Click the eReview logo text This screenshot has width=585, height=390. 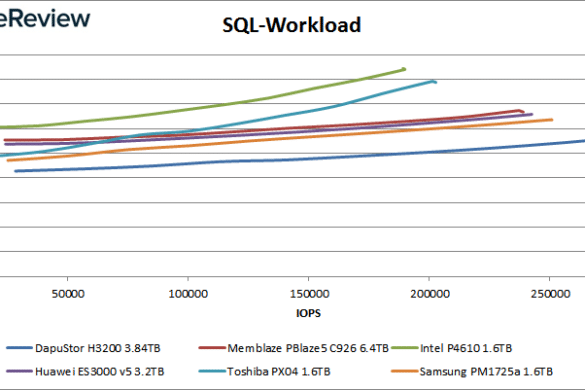[x=45, y=18]
